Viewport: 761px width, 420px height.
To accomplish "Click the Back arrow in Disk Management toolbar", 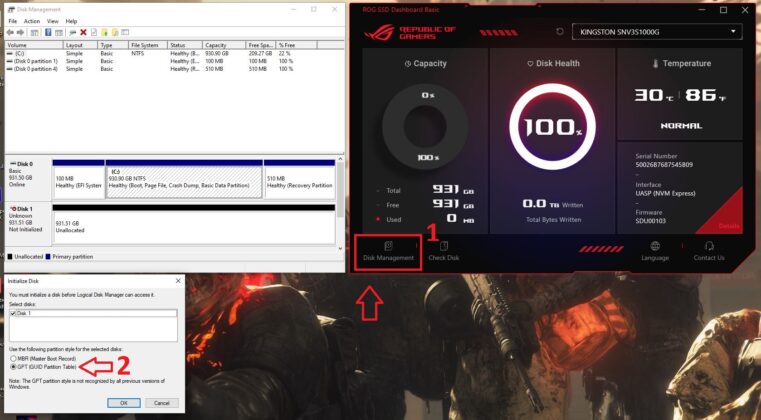I will pos(10,33).
